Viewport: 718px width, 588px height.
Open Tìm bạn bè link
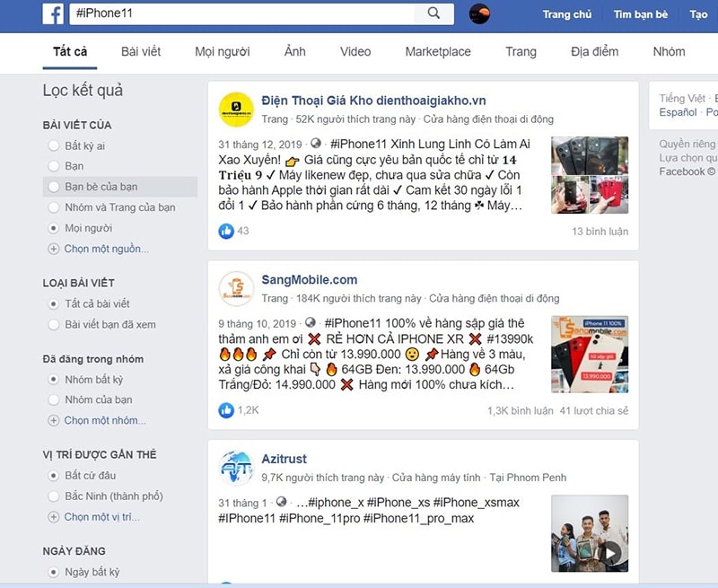pos(641,14)
